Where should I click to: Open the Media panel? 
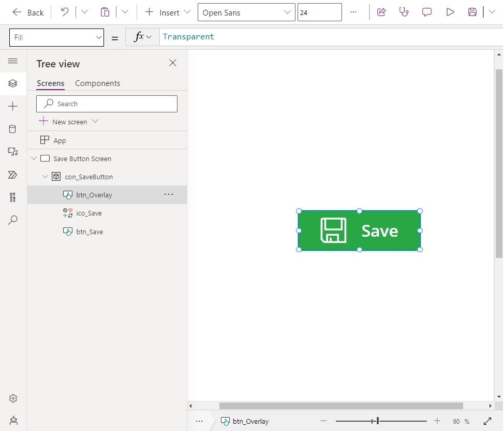(x=13, y=152)
